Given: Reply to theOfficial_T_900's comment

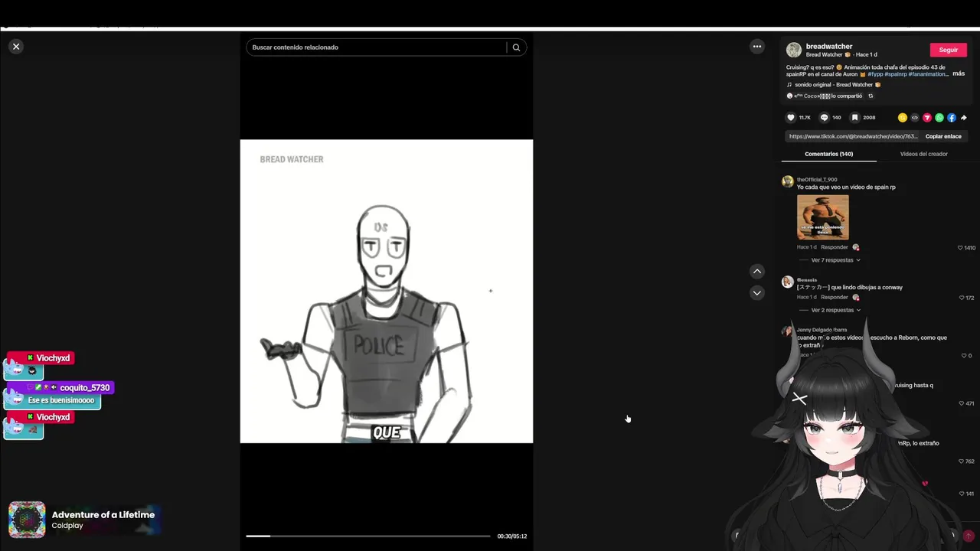Looking at the screenshot, I should coord(835,247).
